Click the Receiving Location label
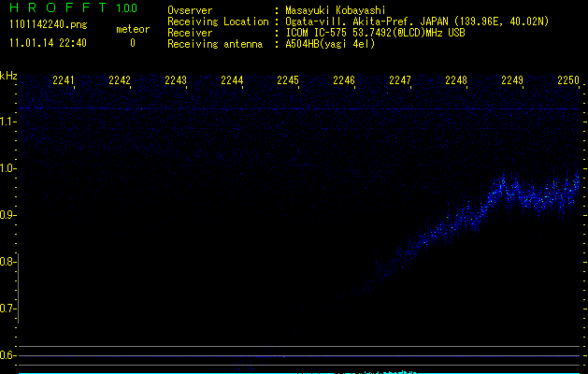Screen dimensions: 588x374 coord(218,22)
